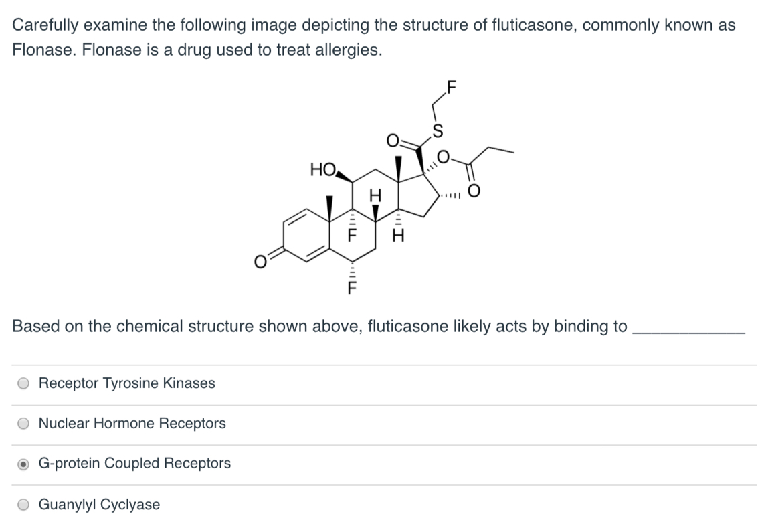This screenshot has width=762, height=532.
Task: Select the "G-protein Coupled Receptors" radio button
Action: click(x=22, y=463)
